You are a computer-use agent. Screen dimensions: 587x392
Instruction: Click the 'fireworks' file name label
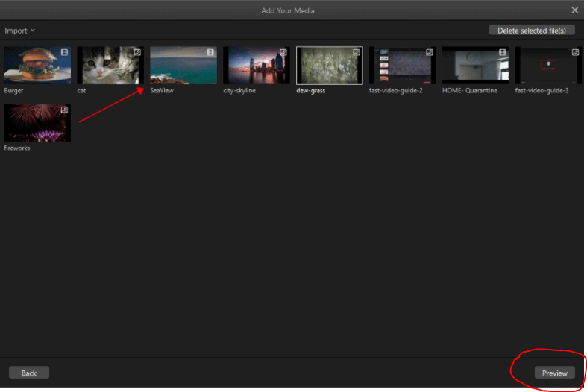17,148
